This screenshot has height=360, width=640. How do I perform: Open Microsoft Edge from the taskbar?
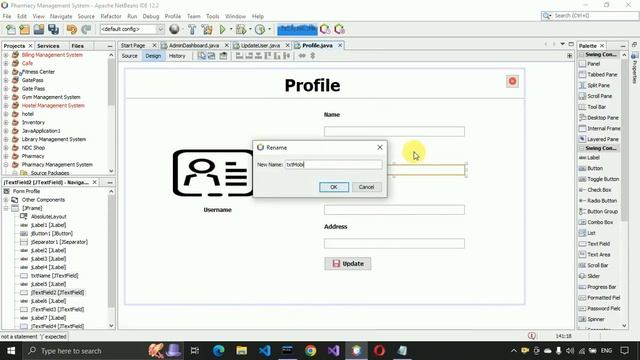coord(219,351)
